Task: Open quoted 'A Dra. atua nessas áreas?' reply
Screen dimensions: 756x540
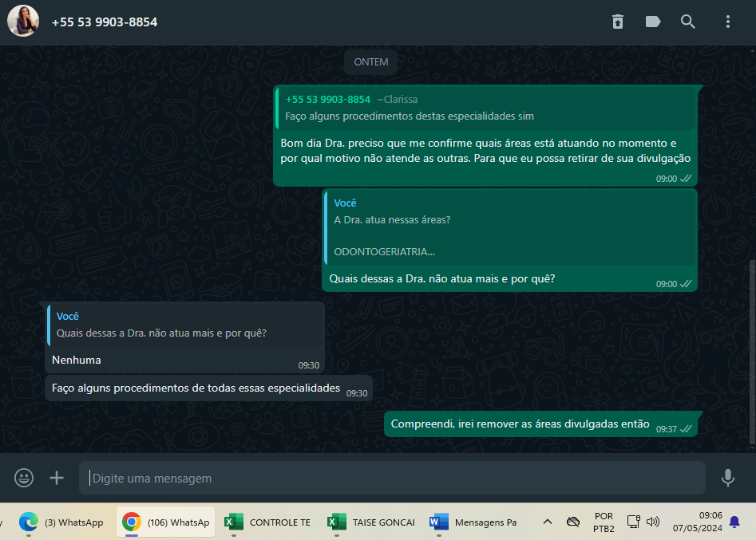Action: coord(510,228)
